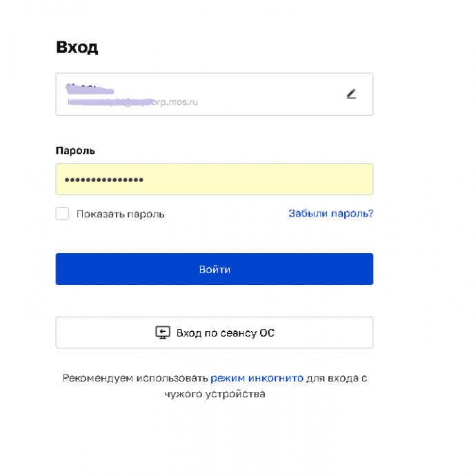The image size is (476, 476).
Task: Click the blue Войти button
Action: click(x=215, y=269)
